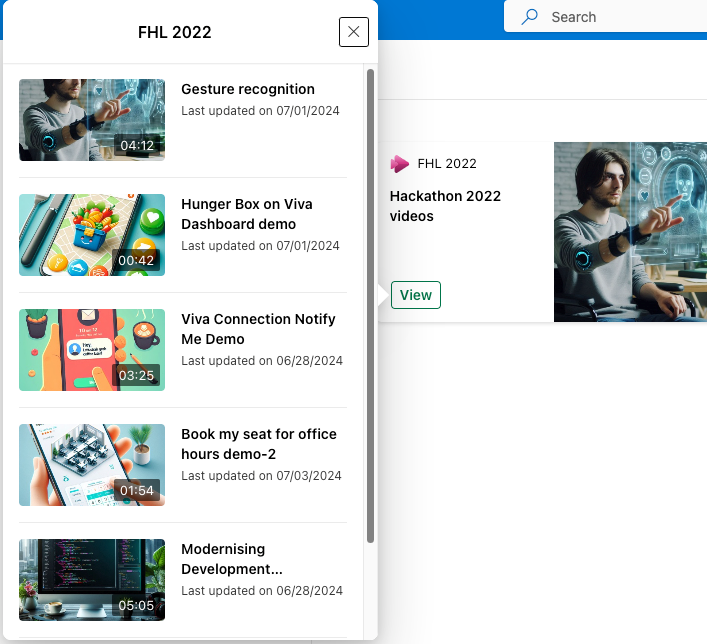Select the Gesture recognition title
Viewport: 707px width, 644px height.
(248, 89)
